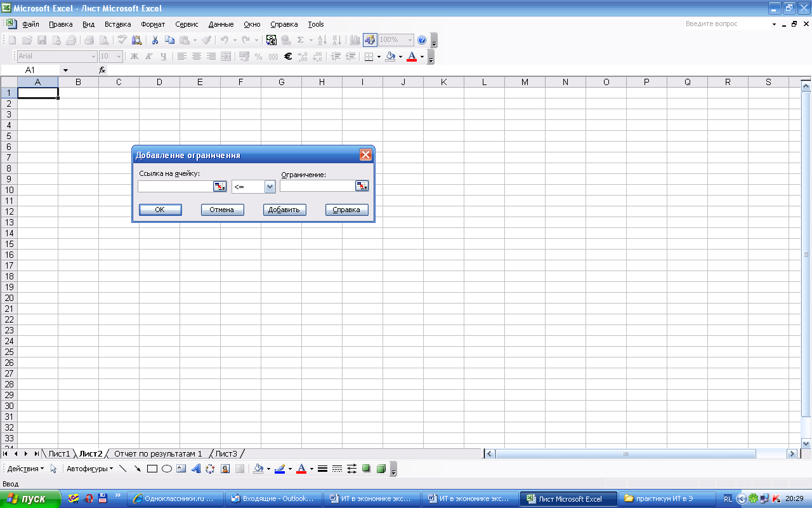Click the Sort Descending icon
This screenshot has height=508, width=812.
336,40
